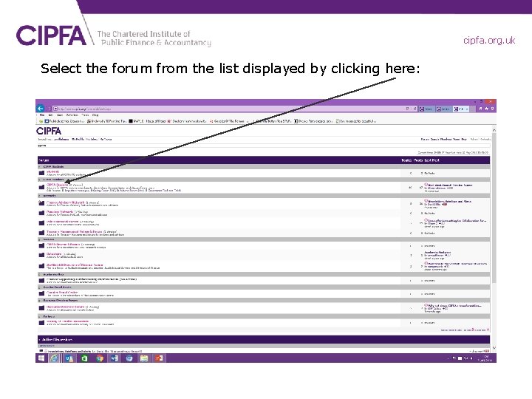Click folder icon beside Pensions Network
This screenshot has width=532, height=399.
click(41, 213)
